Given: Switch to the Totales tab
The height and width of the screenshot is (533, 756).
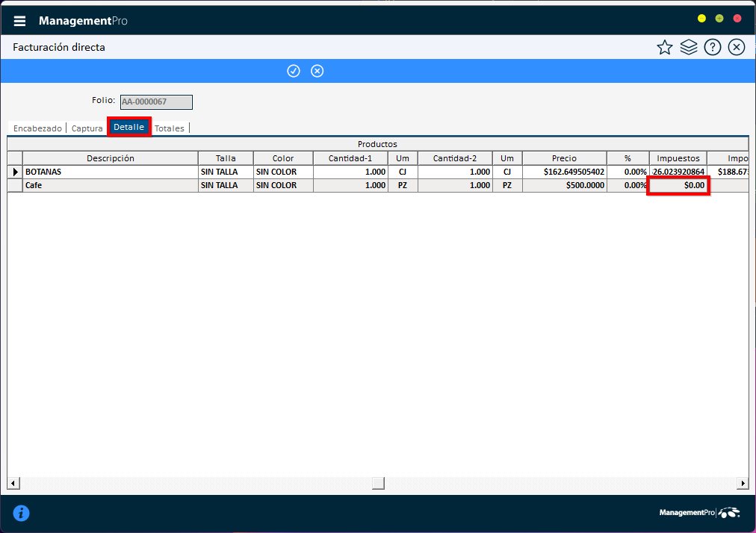Looking at the screenshot, I should click(x=170, y=128).
